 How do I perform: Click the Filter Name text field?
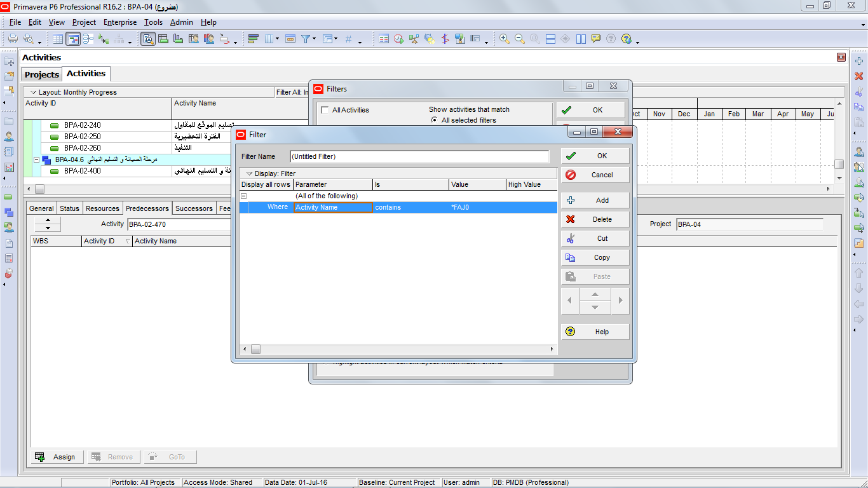[x=419, y=156]
